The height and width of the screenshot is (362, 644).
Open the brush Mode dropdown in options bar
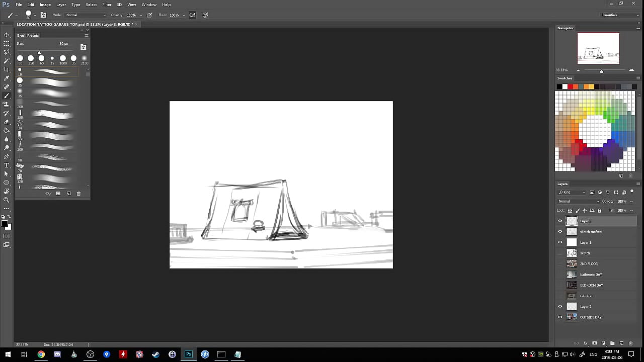(x=86, y=15)
